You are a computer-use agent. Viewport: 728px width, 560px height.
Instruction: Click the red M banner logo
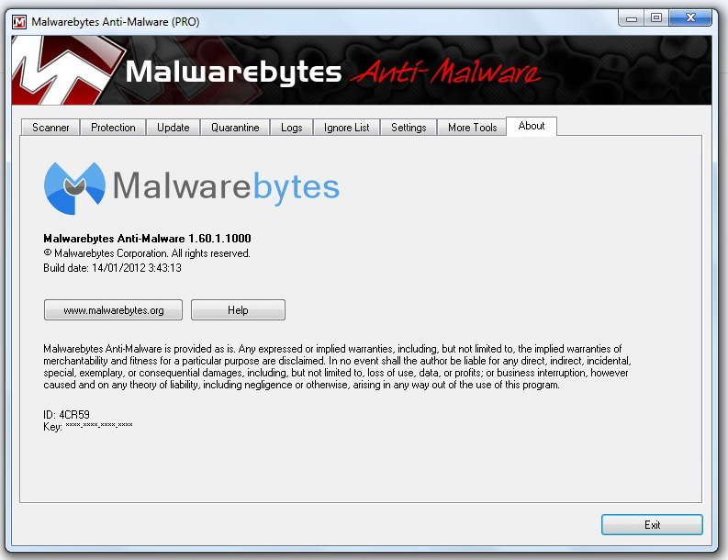(x=65, y=70)
